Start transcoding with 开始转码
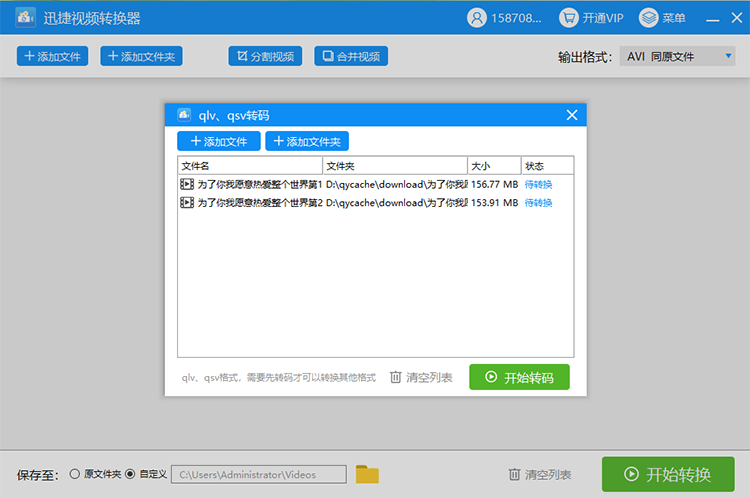The image size is (750, 498). click(519, 377)
